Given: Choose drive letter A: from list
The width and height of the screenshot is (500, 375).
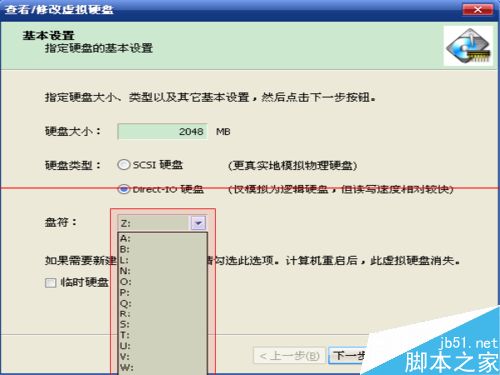Looking at the screenshot, I should pos(163,239).
